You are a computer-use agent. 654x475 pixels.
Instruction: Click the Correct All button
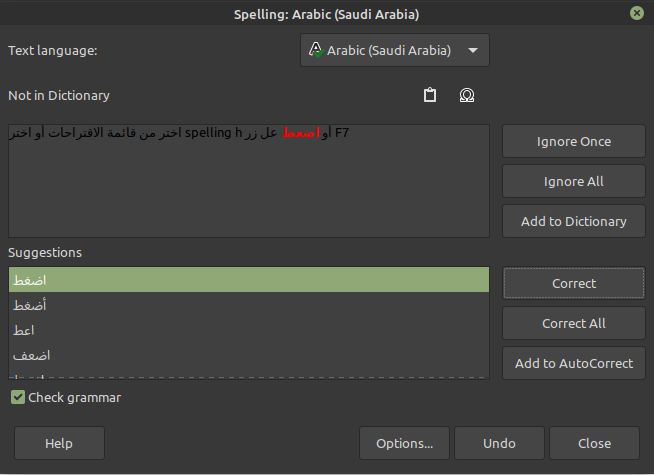point(573,323)
